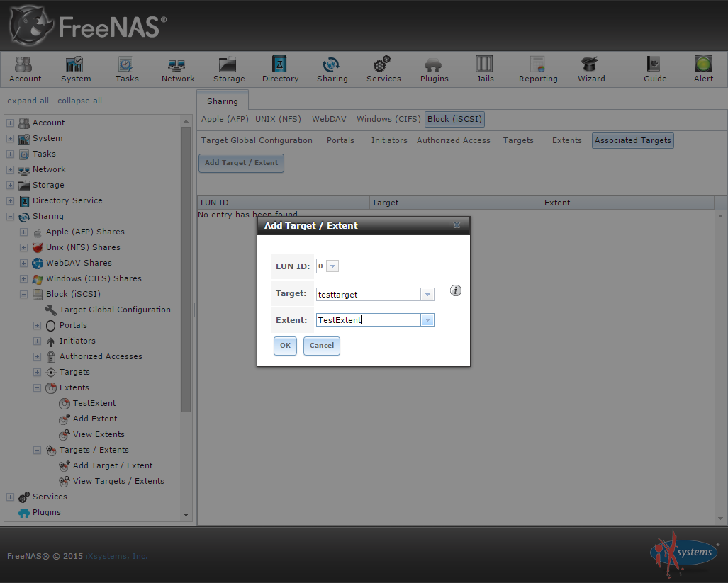
Task: Switch to the Windows (CIFS) tab
Action: click(388, 119)
